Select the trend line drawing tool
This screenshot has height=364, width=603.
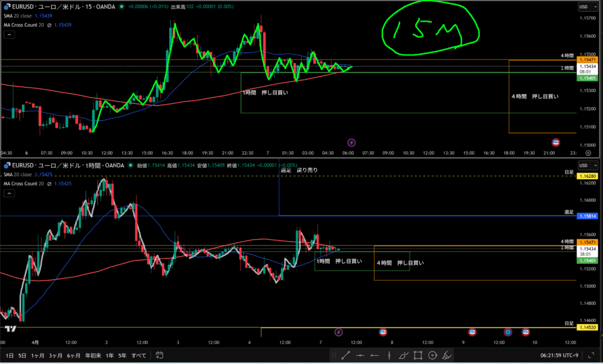click(x=346, y=355)
